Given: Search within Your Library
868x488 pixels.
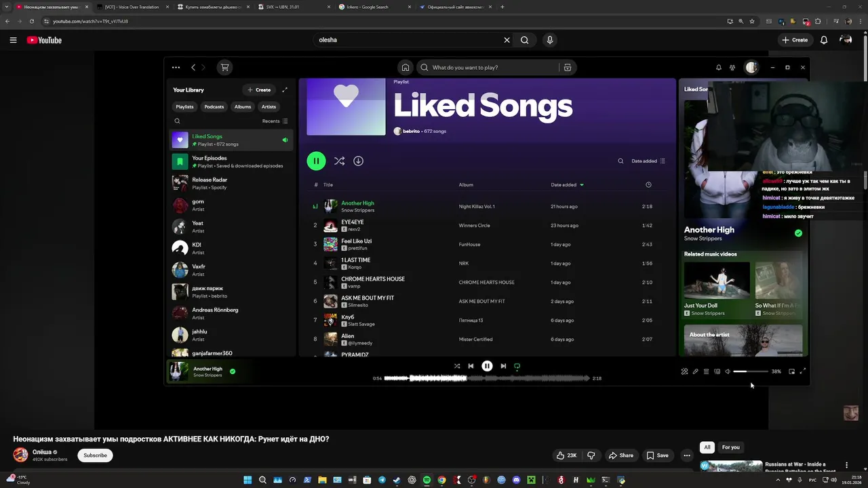Looking at the screenshot, I should [177, 121].
